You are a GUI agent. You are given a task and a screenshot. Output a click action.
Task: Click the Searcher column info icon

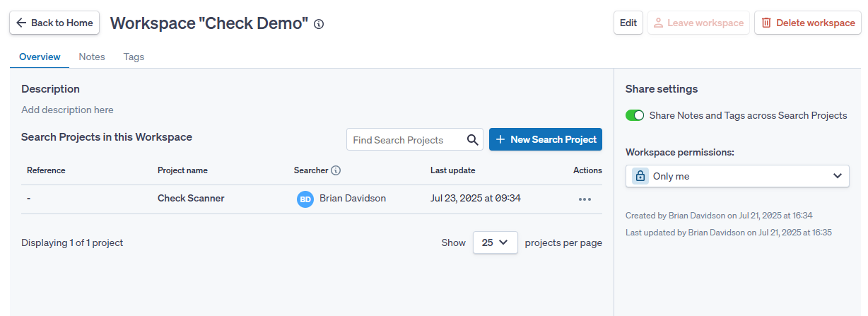(x=336, y=170)
